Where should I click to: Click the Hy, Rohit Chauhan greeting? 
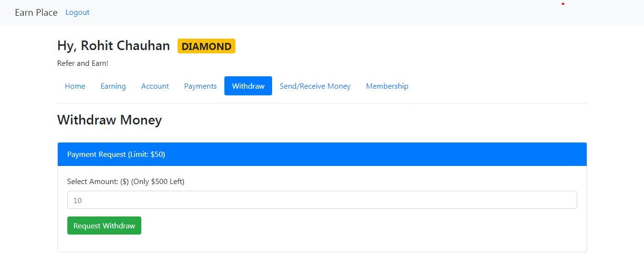114,46
